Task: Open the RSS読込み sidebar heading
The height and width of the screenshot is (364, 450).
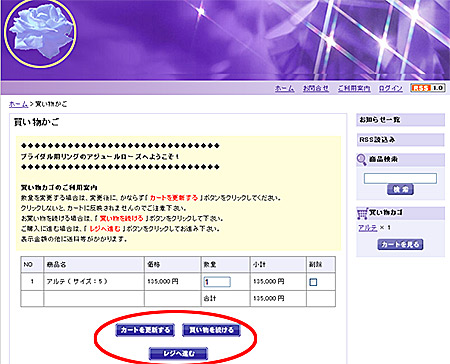Action: click(x=400, y=140)
